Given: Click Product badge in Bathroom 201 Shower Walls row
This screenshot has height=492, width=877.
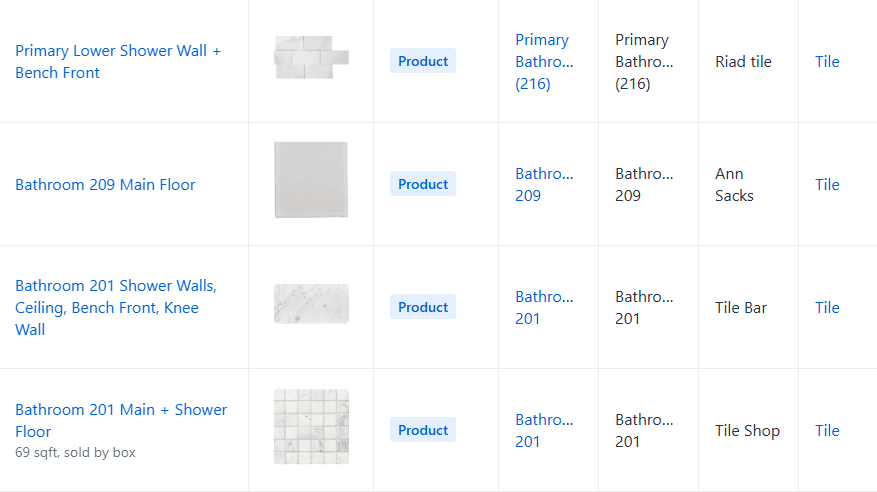Looking at the screenshot, I should coord(423,307).
